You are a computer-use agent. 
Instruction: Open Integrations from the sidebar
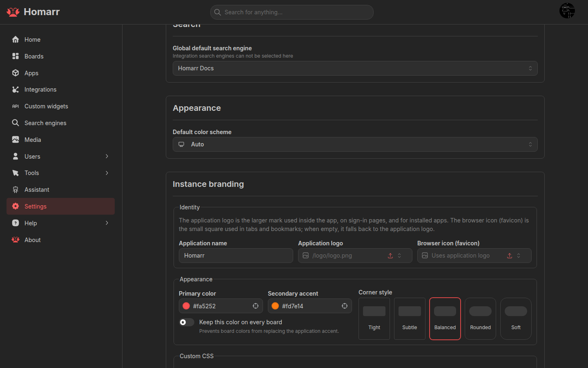(x=60, y=90)
